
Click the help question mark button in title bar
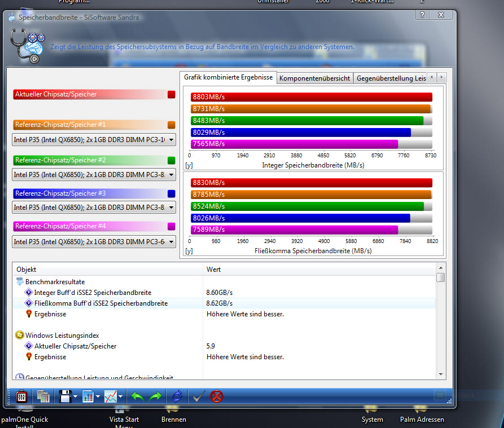tap(422, 15)
